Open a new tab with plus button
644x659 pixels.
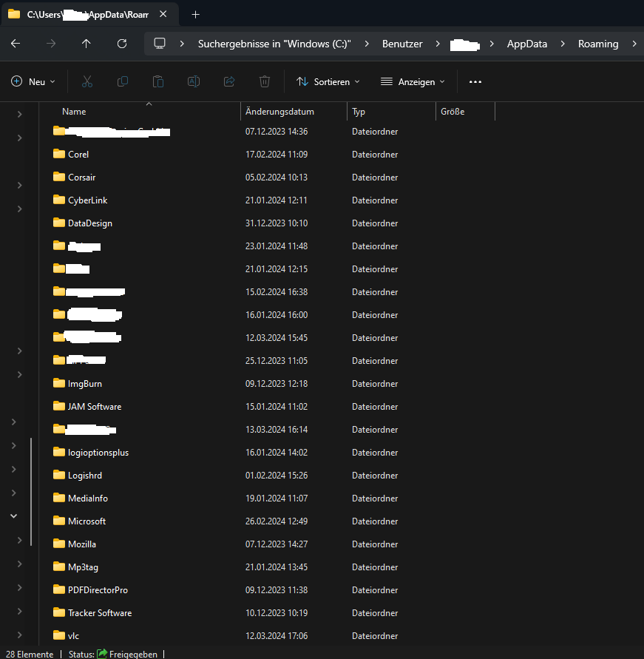pos(195,14)
